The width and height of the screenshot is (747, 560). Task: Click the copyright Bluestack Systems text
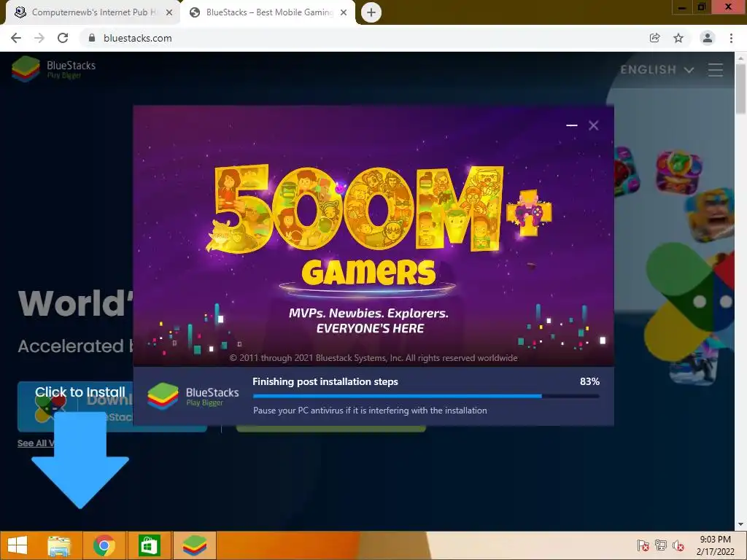click(373, 358)
